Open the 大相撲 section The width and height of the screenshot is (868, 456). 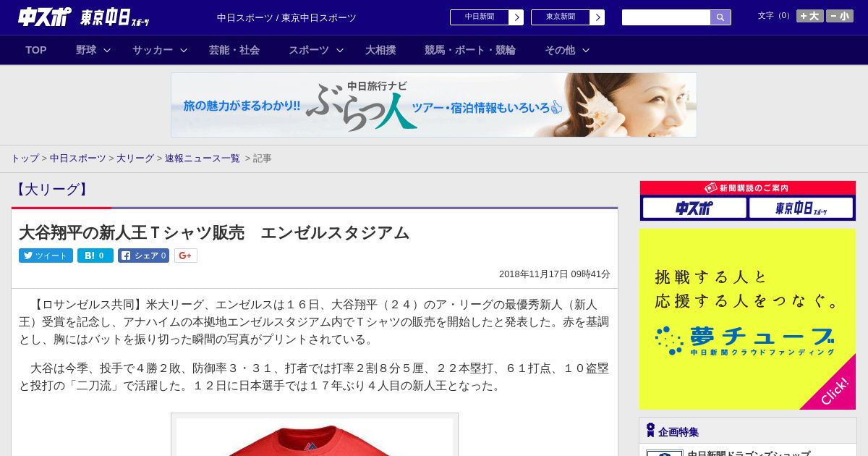point(380,50)
